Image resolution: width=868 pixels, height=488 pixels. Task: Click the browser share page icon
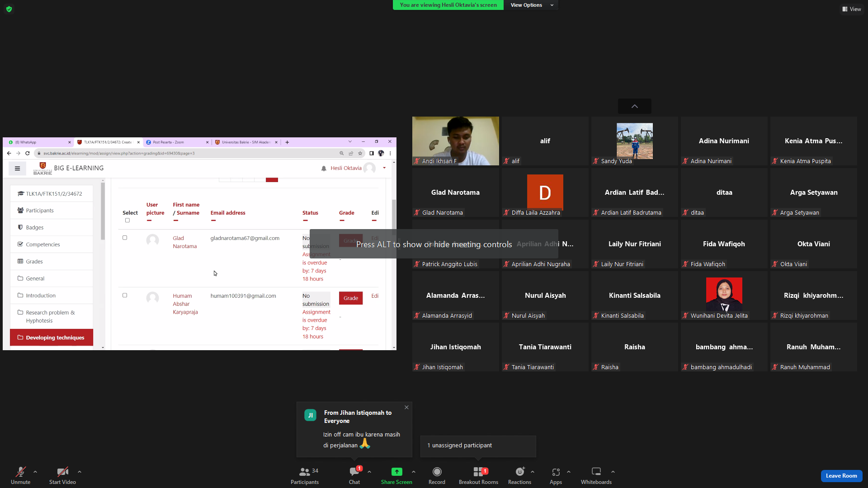(x=351, y=153)
